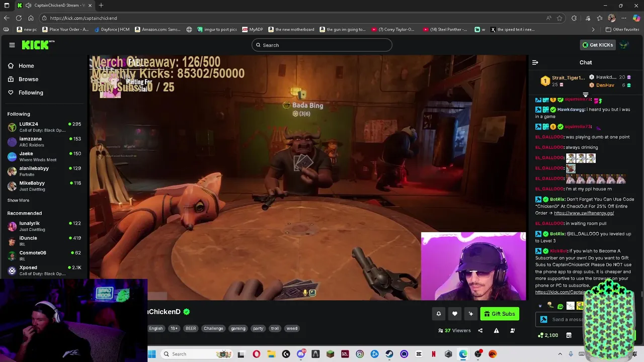Click Get KICKs button
Viewport: 644px width, 362px height.
(597, 45)
